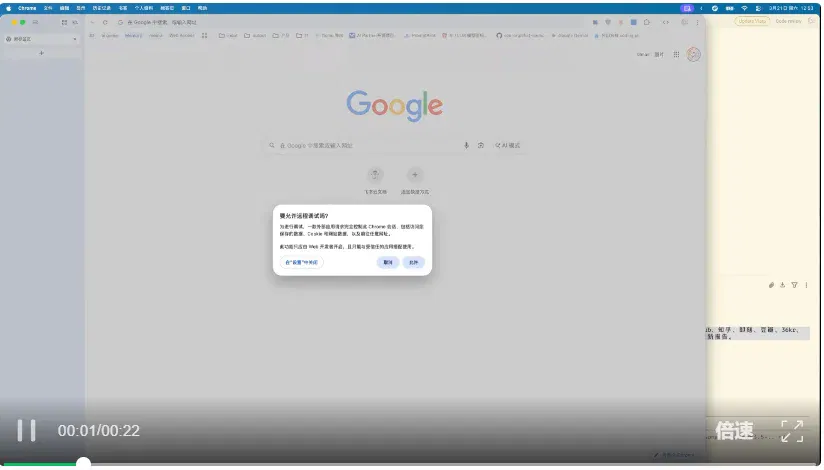The width and height of the screenshot is (824, 470).
Task: Expand the sidebar tab group dropdown
Action: [x=75, y=39]
